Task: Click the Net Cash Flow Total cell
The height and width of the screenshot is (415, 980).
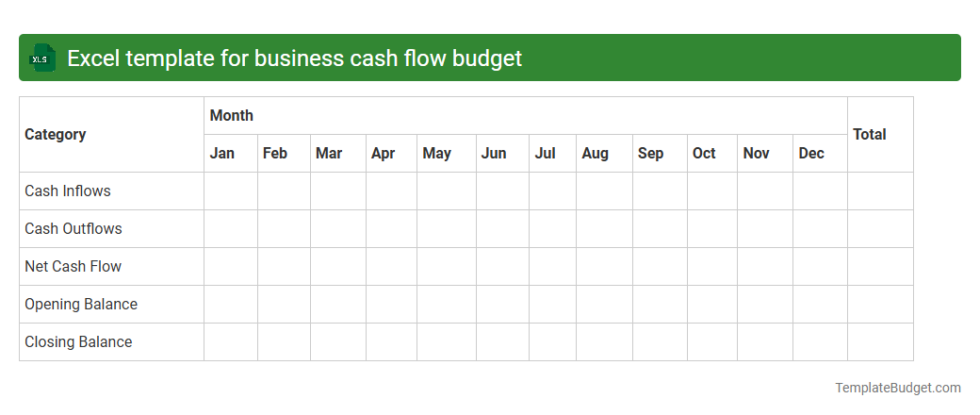Action: 881,267
